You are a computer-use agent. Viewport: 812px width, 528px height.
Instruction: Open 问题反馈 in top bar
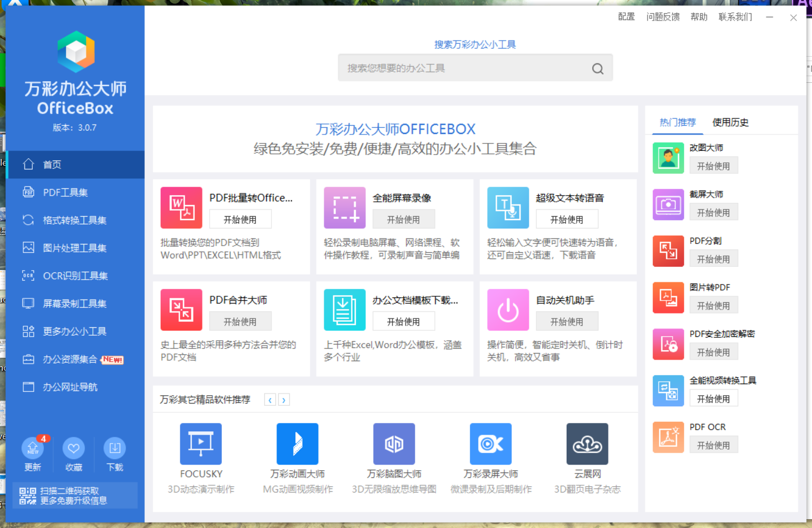click(x=663, y=17)
